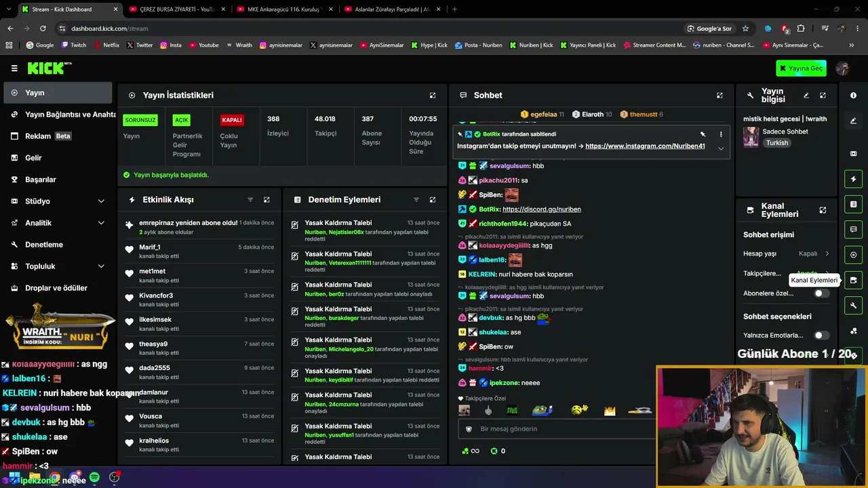Expand the Topluluk sidebar section

point(101,266)
